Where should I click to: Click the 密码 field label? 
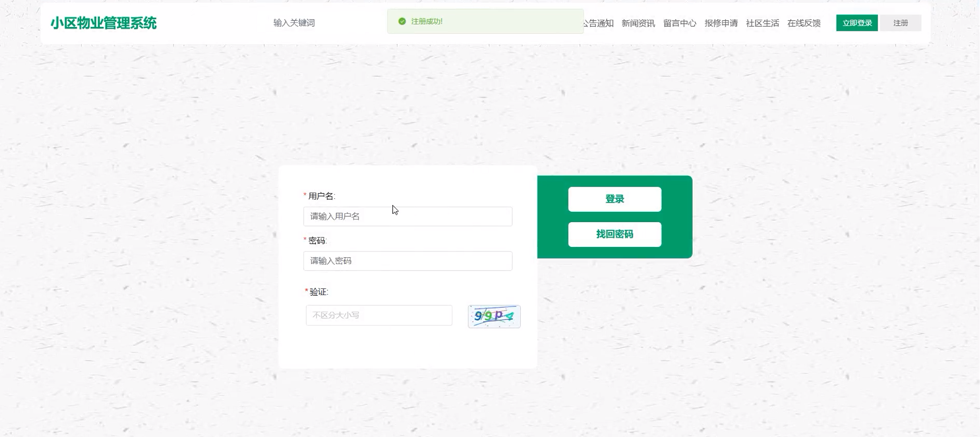(317, 241)
